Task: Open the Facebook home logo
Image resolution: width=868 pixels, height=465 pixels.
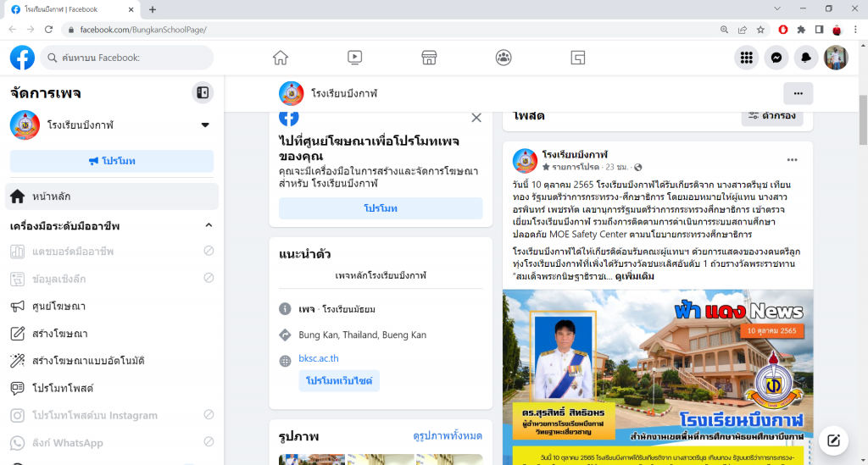Action: tap(22, 58)
